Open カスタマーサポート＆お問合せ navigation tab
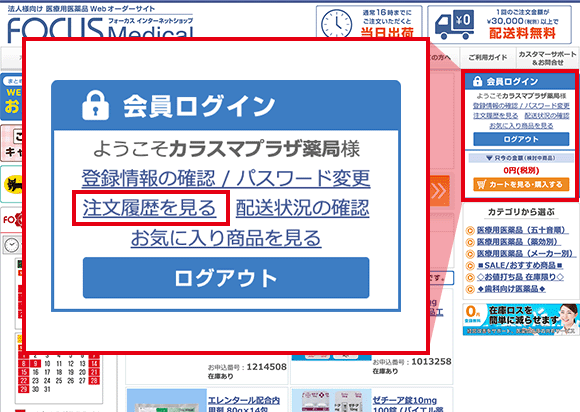The width and height of the screenshot is (580, 412). tap(547, 58)
